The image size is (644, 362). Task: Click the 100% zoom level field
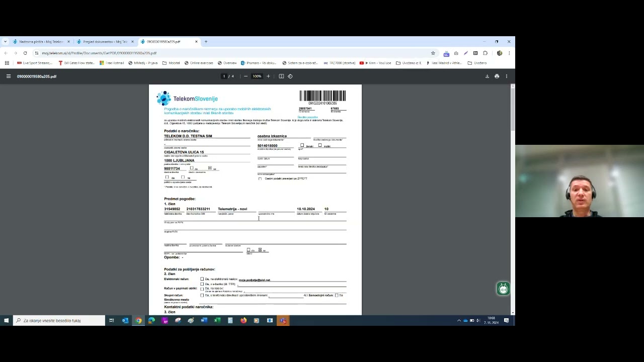[257, 76]
